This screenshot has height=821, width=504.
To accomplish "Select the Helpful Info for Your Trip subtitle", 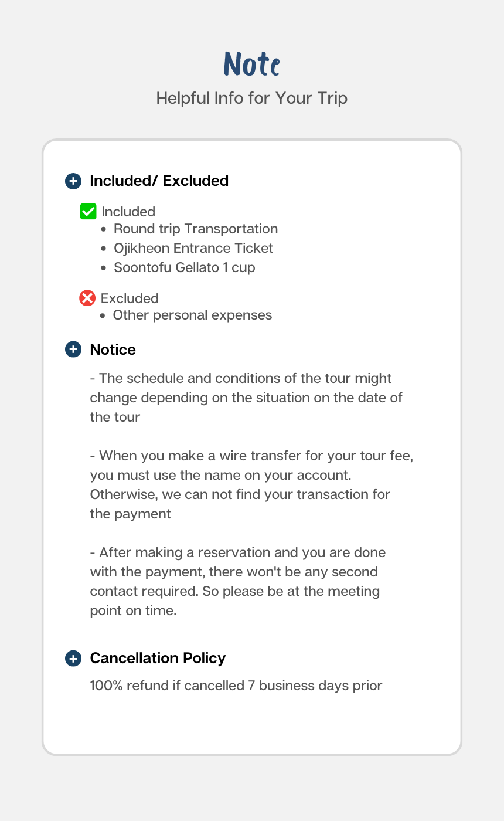I will (x=252, y=98).
